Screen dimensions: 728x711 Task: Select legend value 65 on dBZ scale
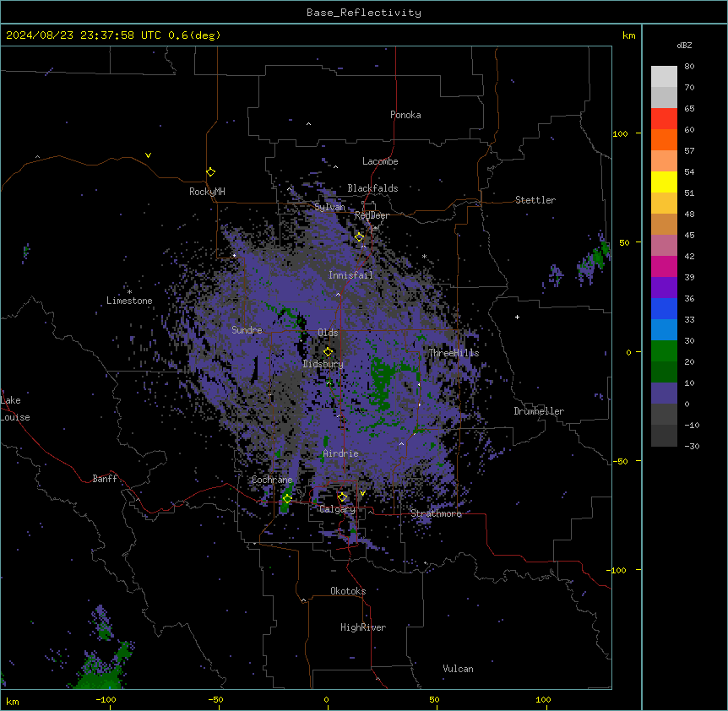(689, 109)
